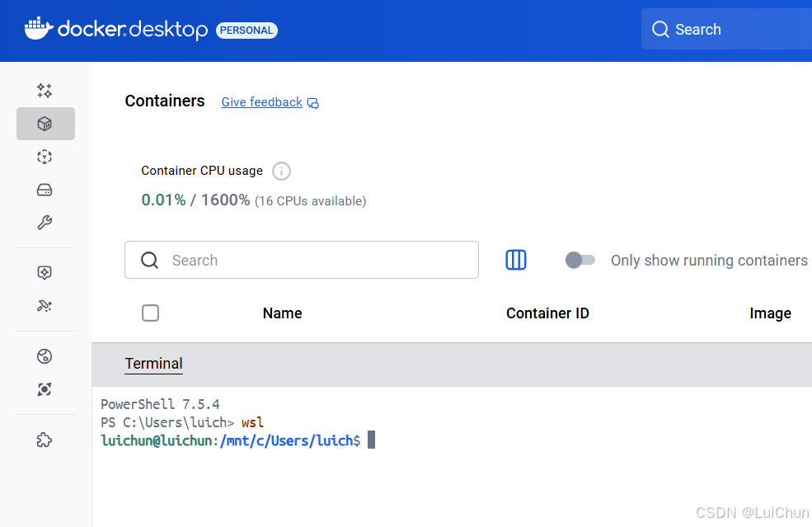Open the column display settings icon

pyautogui.click(x=516, y=260)
